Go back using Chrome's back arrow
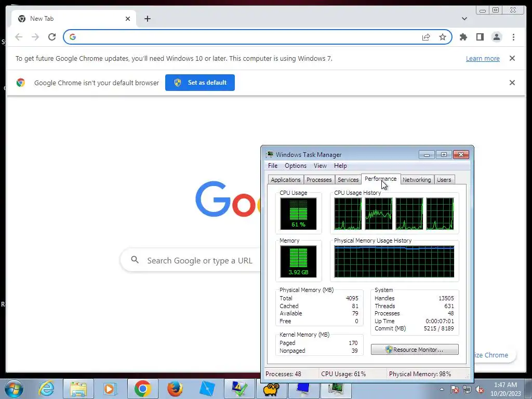Image resolution: width=532 pixels, height=399 pixels. [19, 37]
